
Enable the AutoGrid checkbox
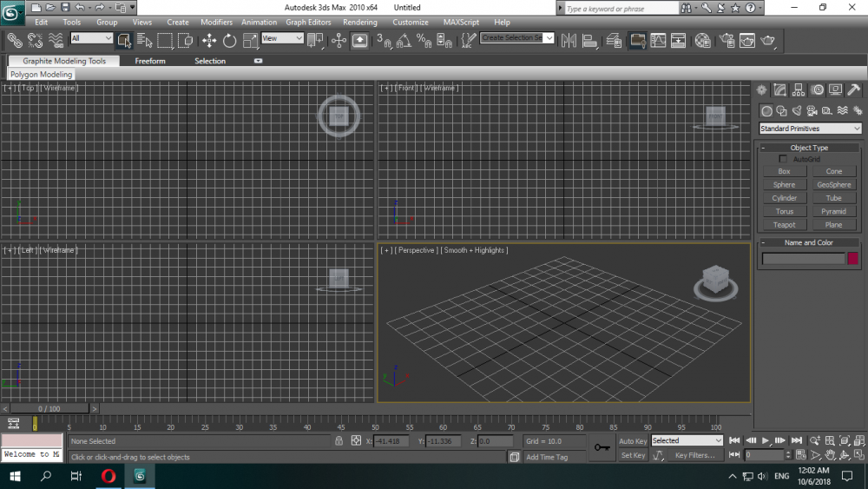[784, 159]
